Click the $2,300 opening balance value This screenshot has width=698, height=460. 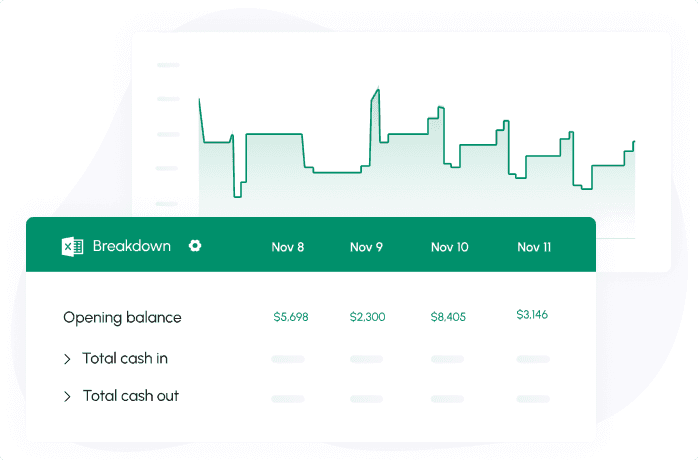tap(367, 317)
